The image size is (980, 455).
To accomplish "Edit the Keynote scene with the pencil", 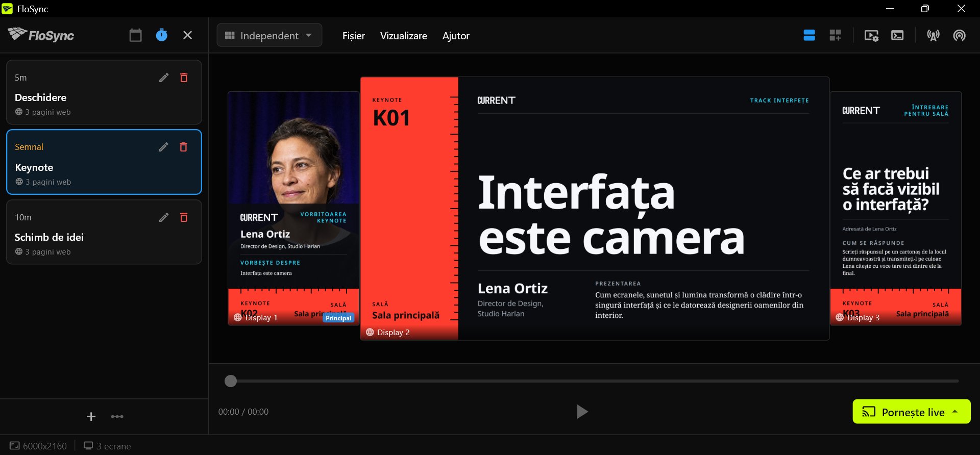I will click(x=163, y=147).
